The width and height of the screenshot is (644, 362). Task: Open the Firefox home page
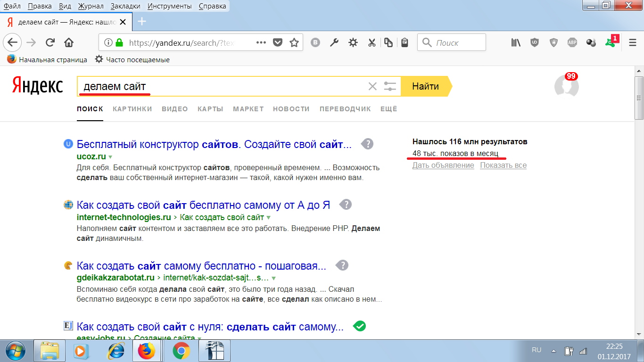coord(69,42)
